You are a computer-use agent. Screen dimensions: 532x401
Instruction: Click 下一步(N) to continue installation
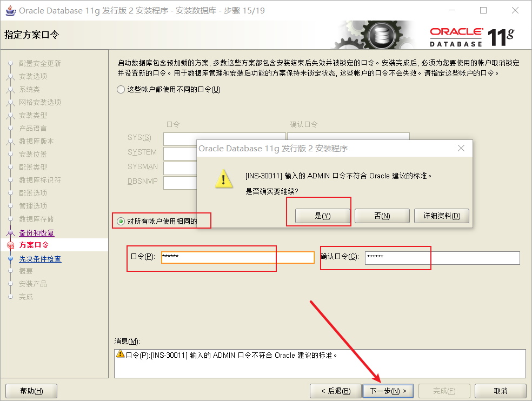pos(388,391)
